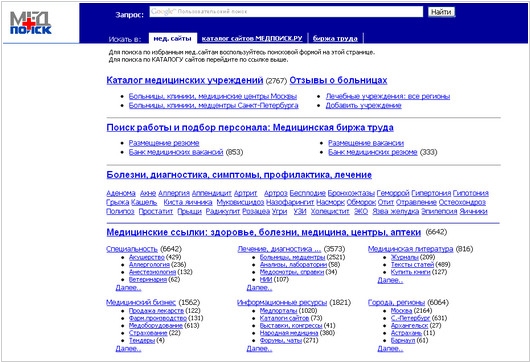
Task: Click the Аллергия disease link
Action: pos(174,193)
